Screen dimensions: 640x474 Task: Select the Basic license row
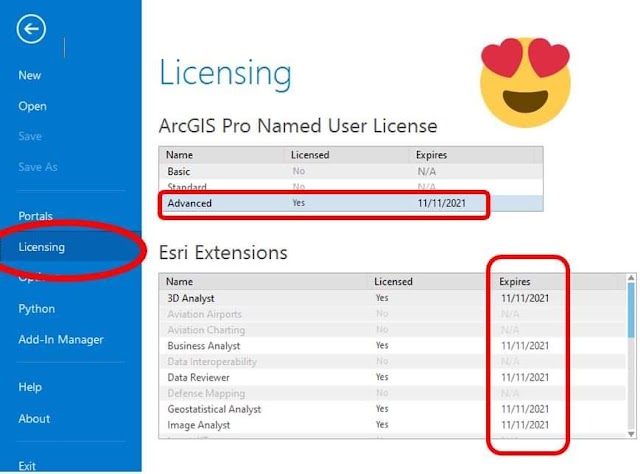click(x=351, y=171)
